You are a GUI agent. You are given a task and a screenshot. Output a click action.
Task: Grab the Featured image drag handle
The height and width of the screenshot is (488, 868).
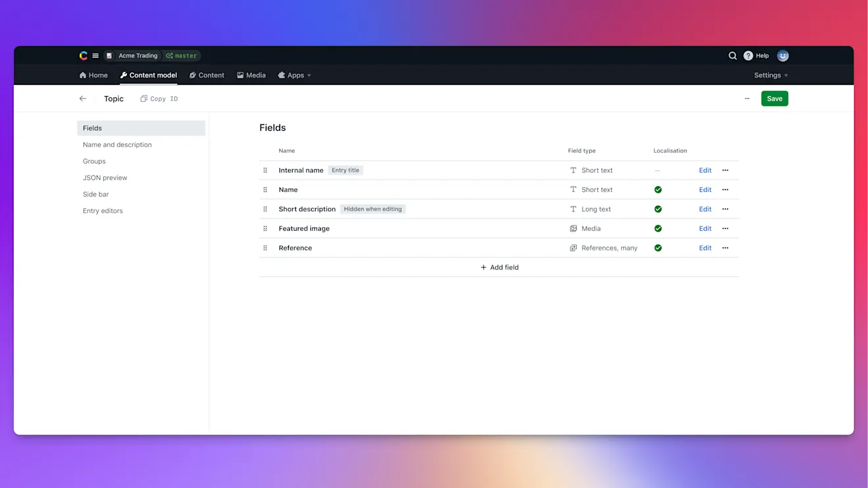(265, 228)
